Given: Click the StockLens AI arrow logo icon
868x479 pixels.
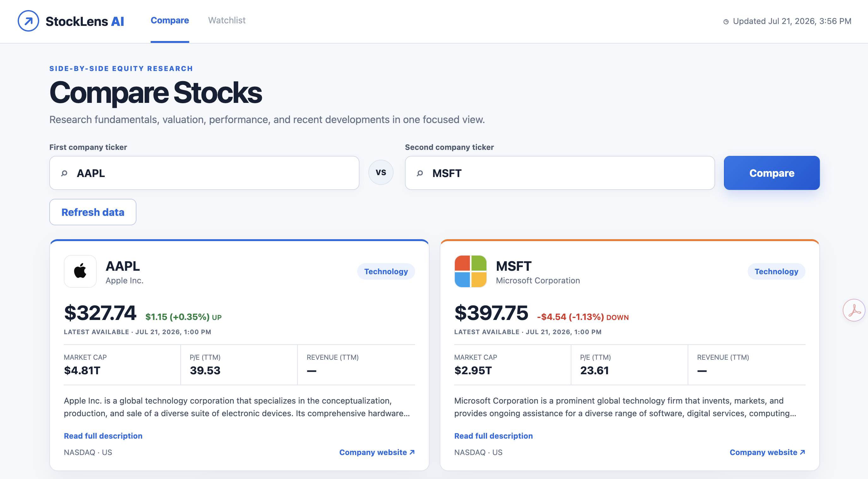Looking at the screenshot, I should (28, 21).
